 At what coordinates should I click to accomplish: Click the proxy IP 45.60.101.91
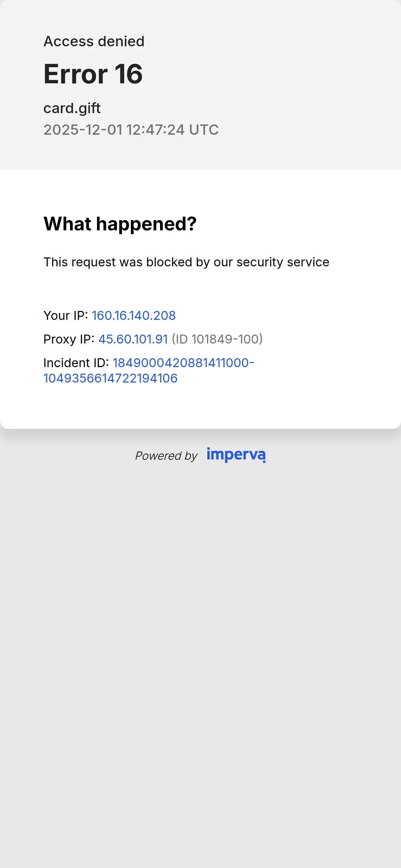[133, 339]
